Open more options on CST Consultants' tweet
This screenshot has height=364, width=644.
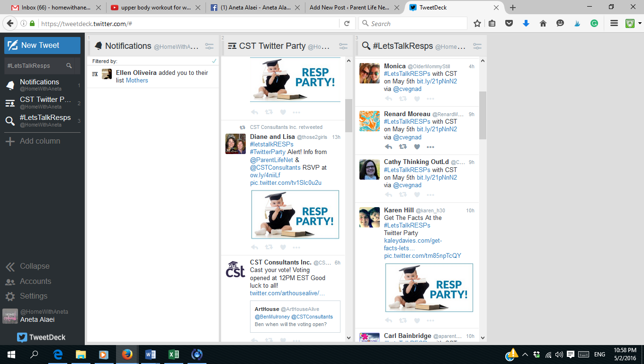click(297, 340)
